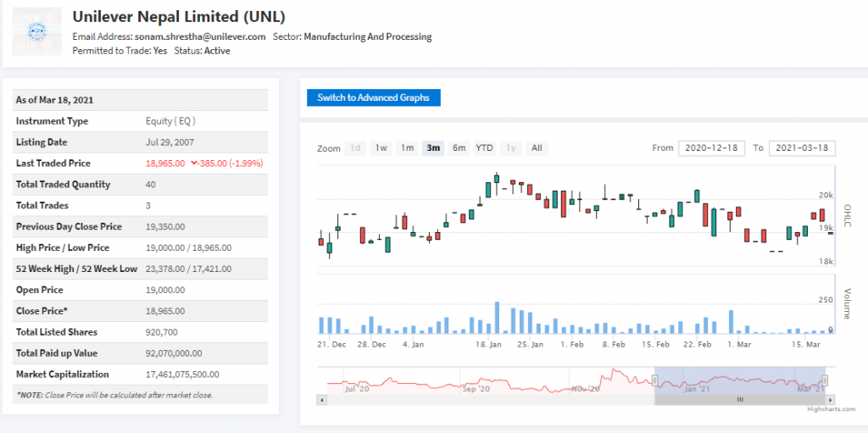Click the NOTE about Close Price
The height and width of the screenshot is (433, 868).
click(114, 396)
